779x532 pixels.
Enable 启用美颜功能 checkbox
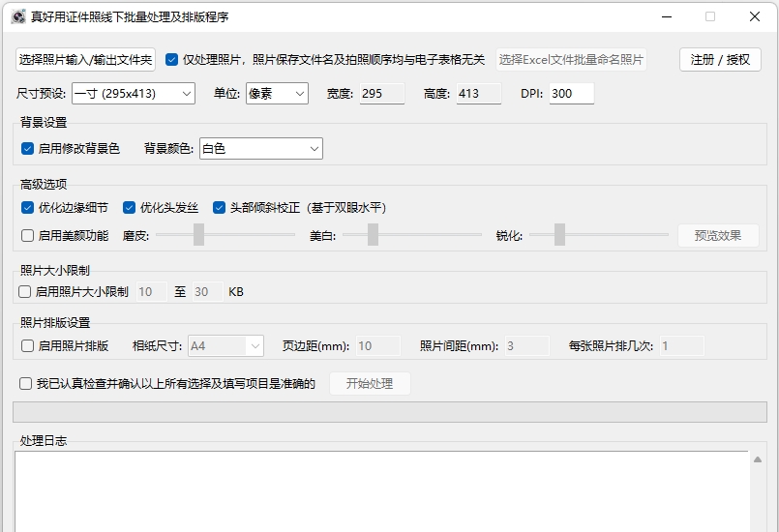[27, 235]
